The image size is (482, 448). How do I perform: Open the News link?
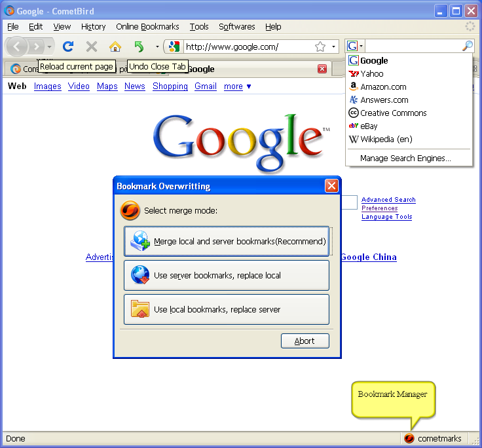(135, 86)
